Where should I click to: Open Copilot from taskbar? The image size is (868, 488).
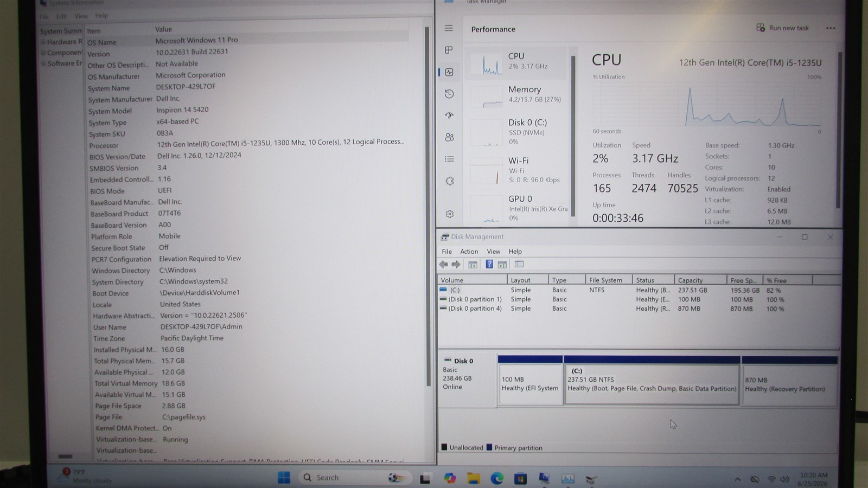coord(450,478)
